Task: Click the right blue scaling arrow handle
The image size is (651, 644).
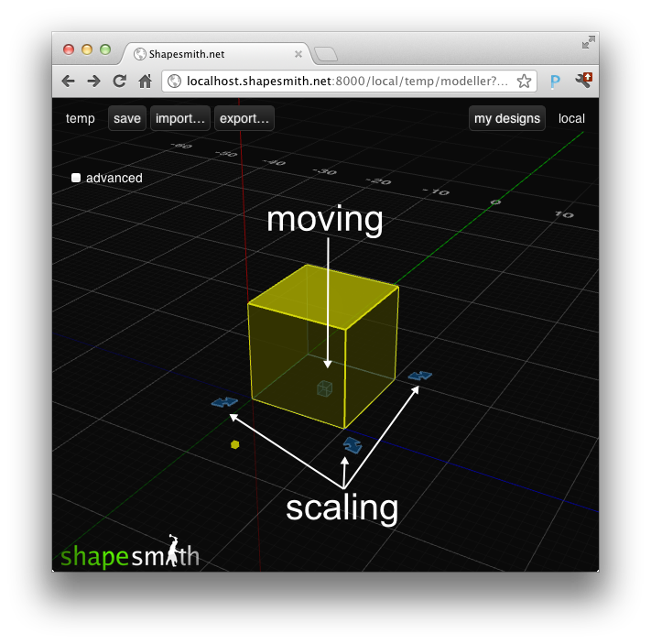Action: [420, 375]
